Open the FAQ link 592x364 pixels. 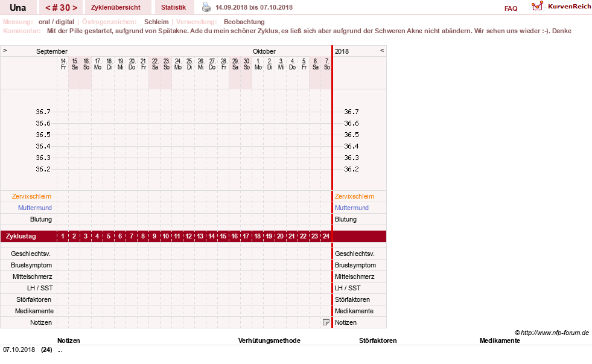(x=511, y=8)
